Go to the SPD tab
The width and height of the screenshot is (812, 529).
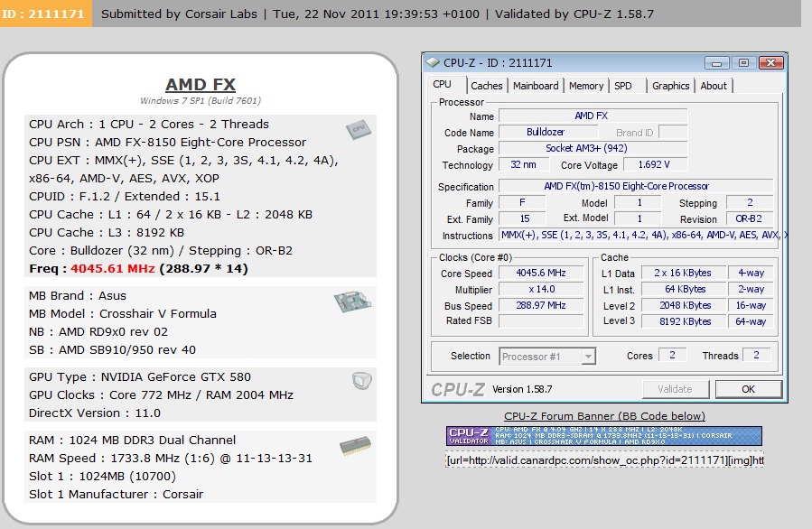[x=623, y=86]
